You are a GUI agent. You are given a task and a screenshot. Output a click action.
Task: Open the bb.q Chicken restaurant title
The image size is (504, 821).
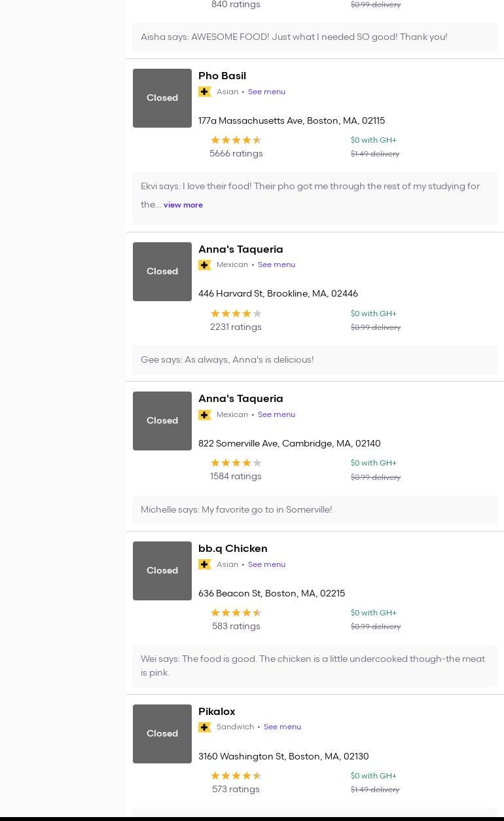point(232,549)
